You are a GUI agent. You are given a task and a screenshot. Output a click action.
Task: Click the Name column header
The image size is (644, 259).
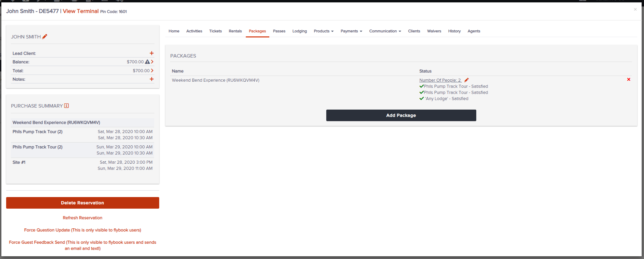point(178,71)
